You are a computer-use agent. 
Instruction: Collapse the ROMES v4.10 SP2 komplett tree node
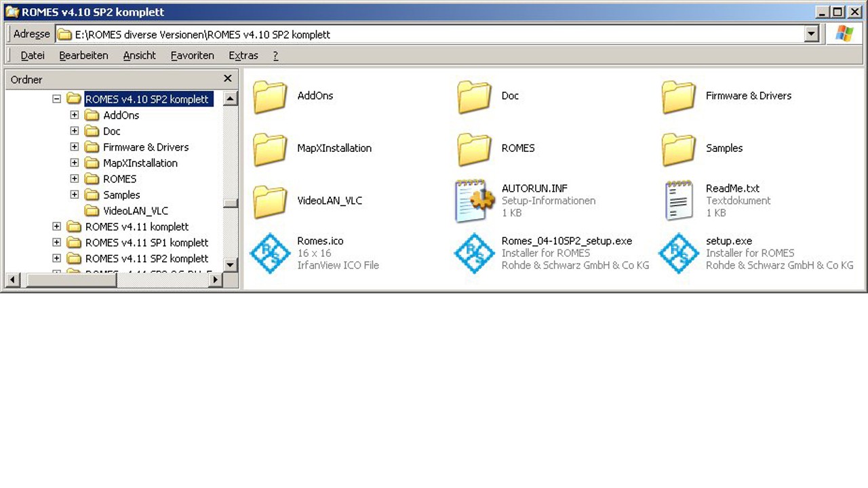pyautogui.click(x=57, y=99)
